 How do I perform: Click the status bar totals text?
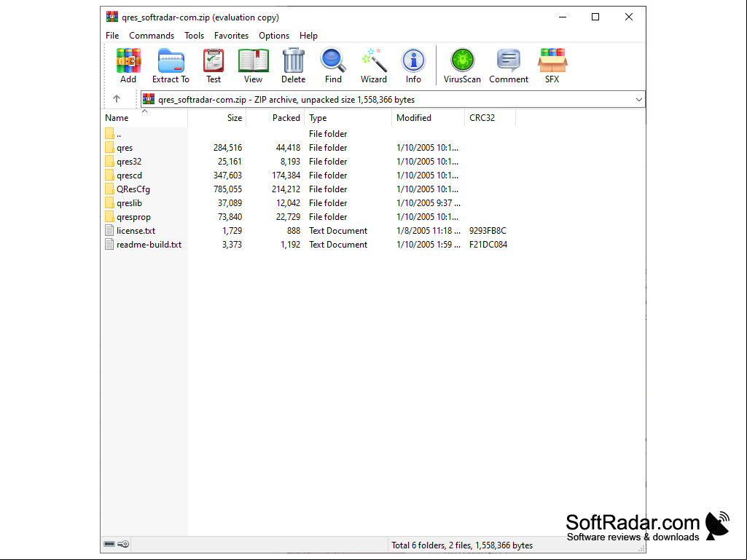pos(462,545)
